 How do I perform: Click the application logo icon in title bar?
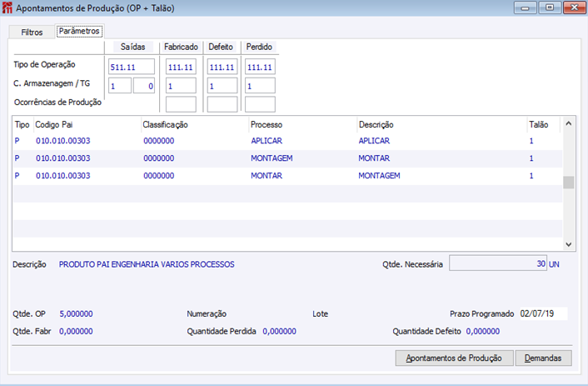point(7,8)
